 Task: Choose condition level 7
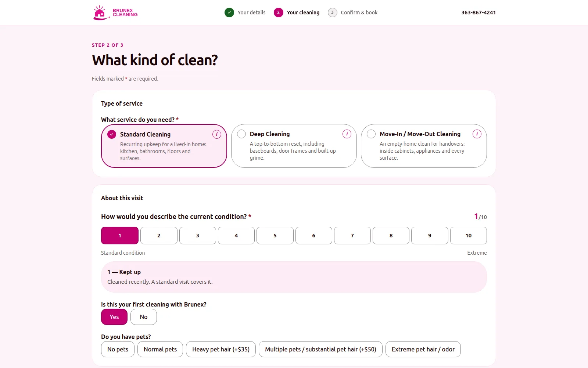(352, 236)
